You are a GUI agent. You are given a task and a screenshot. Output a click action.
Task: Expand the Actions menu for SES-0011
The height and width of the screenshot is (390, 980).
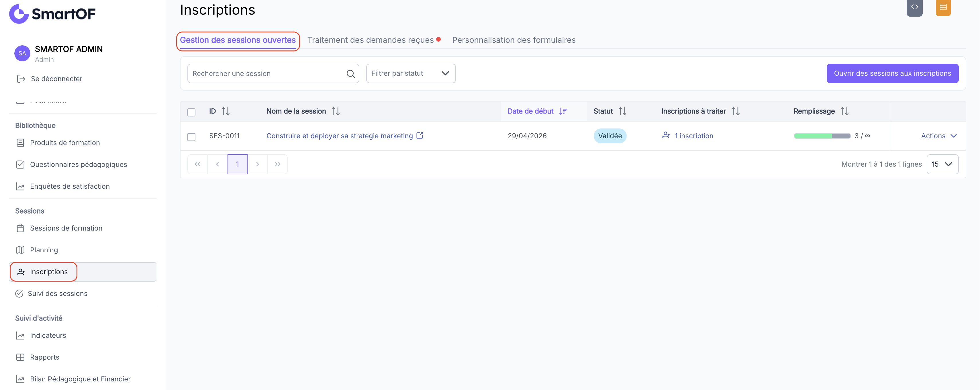(x=938, y=136)
